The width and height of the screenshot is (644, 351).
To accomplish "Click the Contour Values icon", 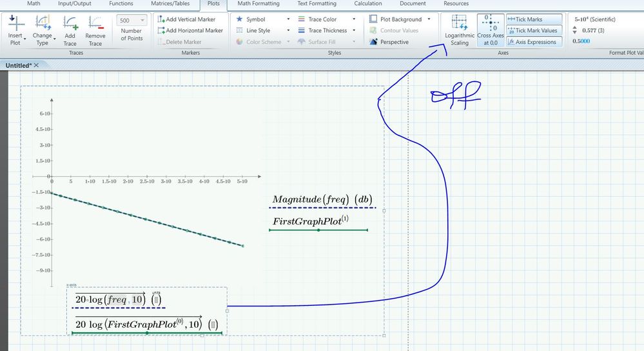I will 373,30.
